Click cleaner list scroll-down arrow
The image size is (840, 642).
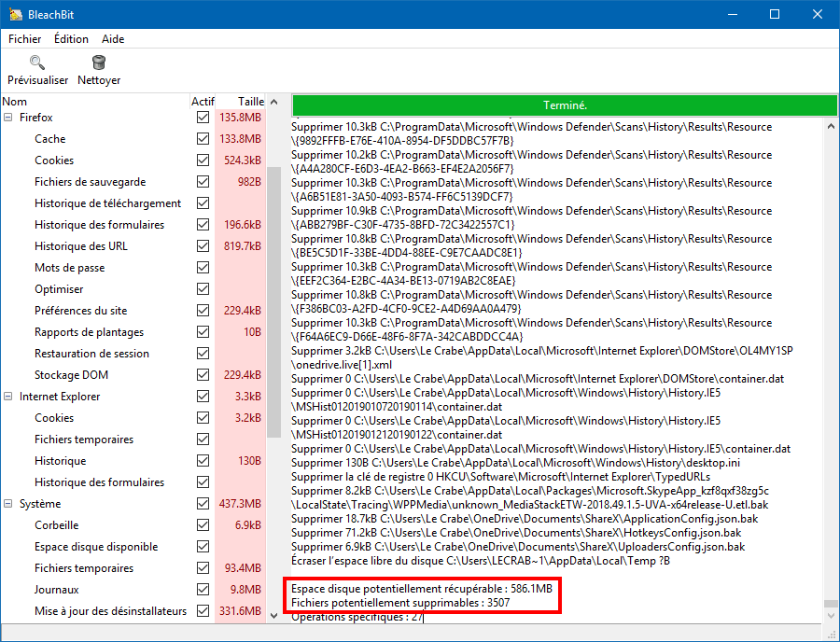[273, 616]
